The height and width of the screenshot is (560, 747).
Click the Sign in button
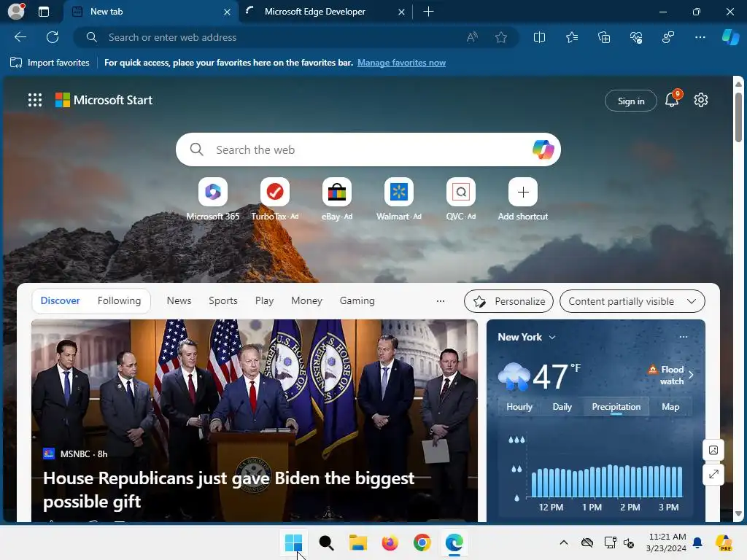631,101
